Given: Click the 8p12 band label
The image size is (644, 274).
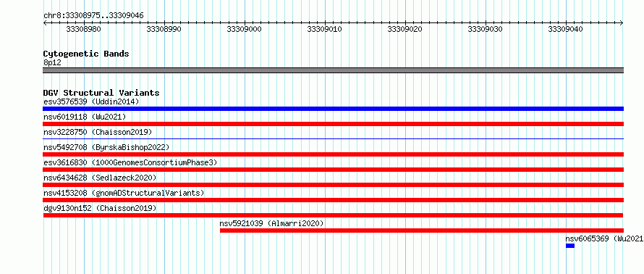Looking at the screenshot, I should tap(52, 62).
